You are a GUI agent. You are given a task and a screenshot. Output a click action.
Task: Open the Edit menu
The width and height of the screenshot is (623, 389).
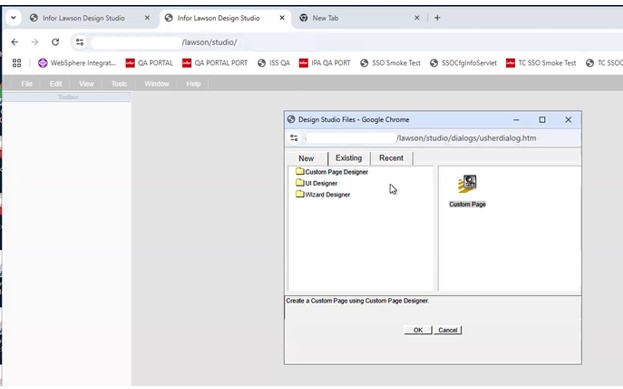tap(56, 84)
